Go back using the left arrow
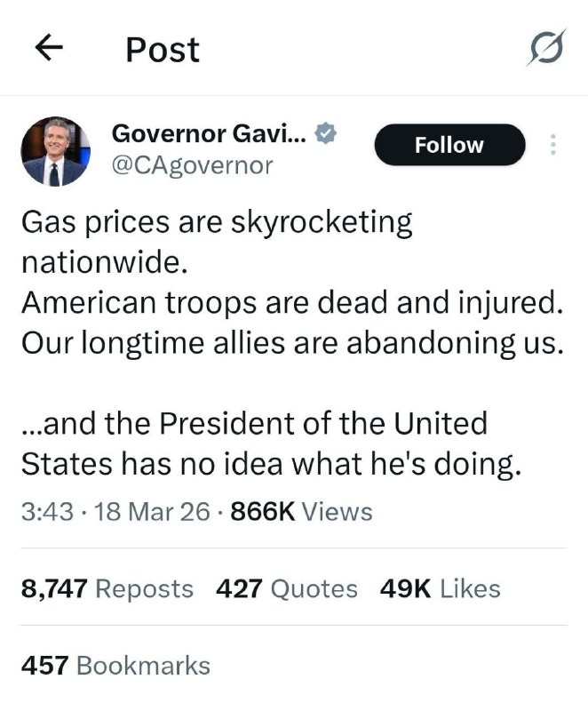This screenshot has height=711, width=588. click(x=50, y=49)
